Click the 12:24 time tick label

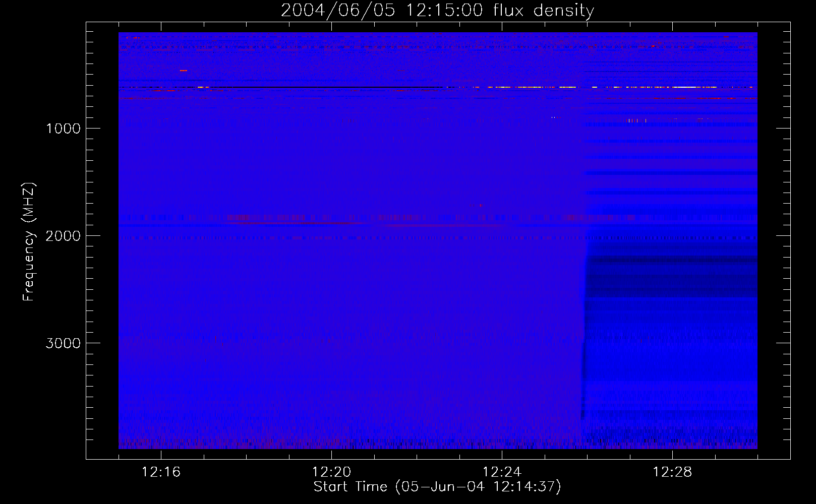(x=502, y=472)
